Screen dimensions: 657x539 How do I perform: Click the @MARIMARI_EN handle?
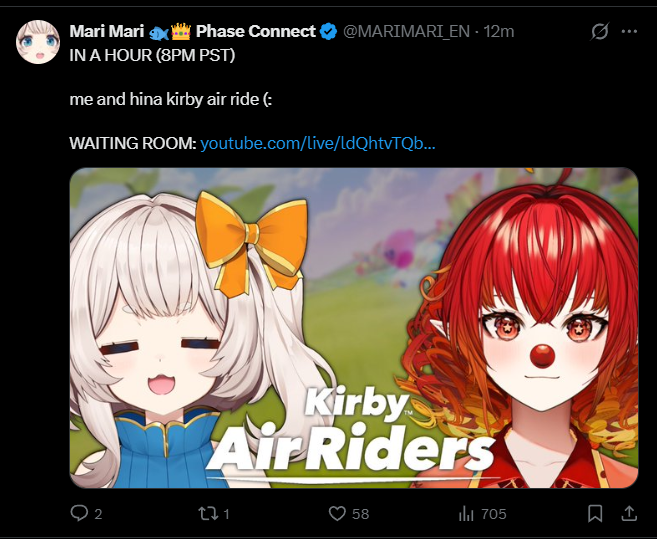[406, 31]
